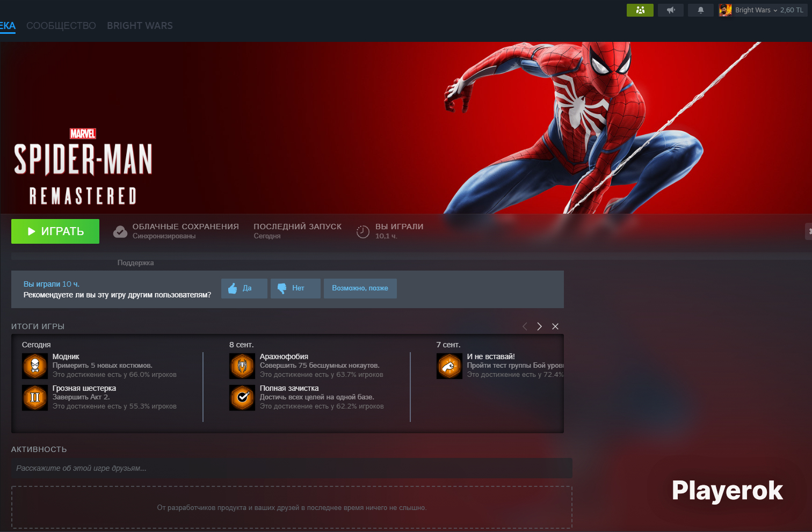Viewport: 812px width, 532px height.
Task: Open ОБЛАЧНЫЕ СОХРАНЕНИЯ status
Action: (x=185, y=231)
